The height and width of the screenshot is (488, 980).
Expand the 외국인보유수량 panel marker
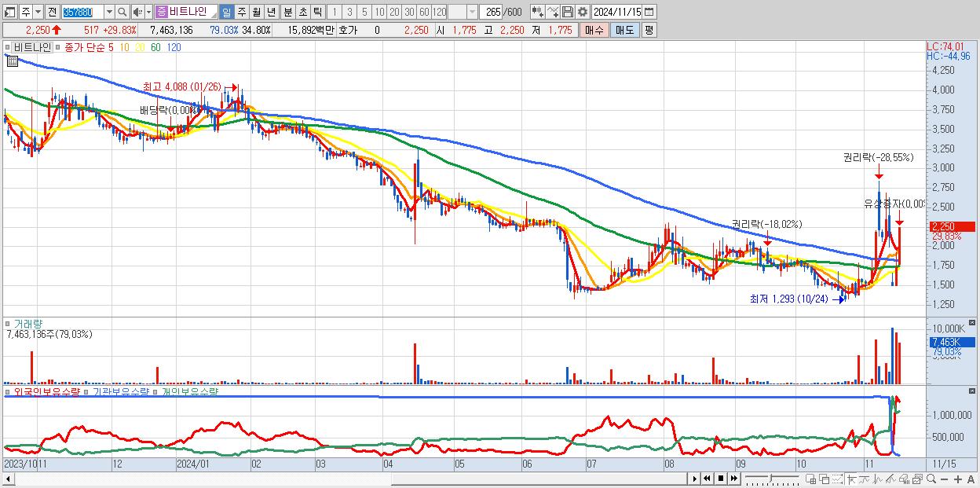[9, 391]
